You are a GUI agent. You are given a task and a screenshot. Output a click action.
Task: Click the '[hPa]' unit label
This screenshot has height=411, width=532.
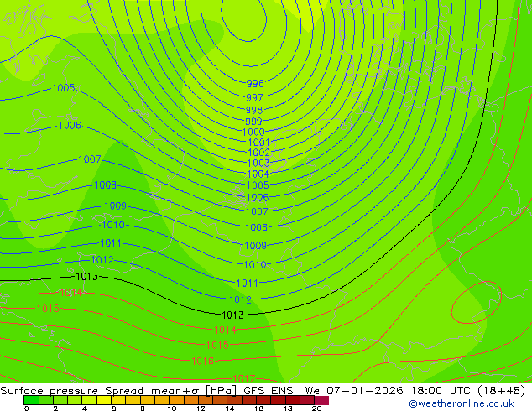click(222, 391)
